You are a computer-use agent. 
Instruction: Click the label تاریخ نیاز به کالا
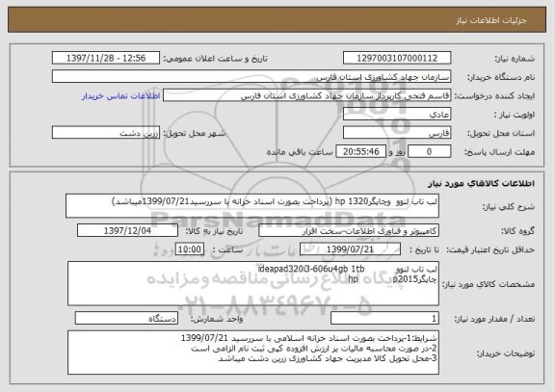coord(214,231)
